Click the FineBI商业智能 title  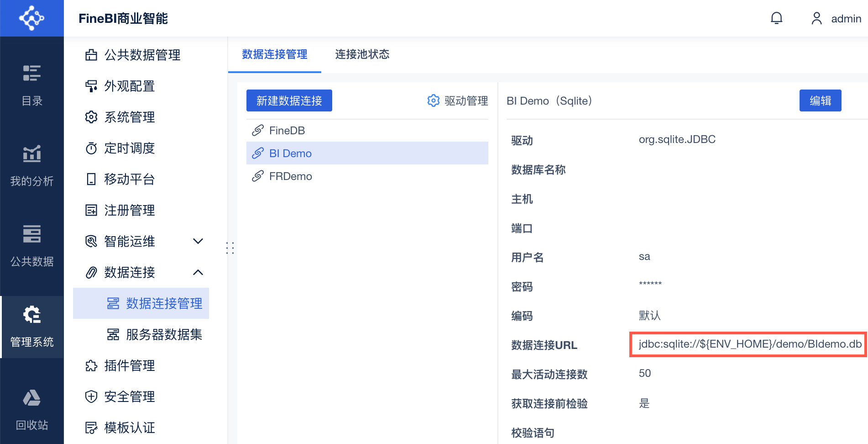(123, 18)
